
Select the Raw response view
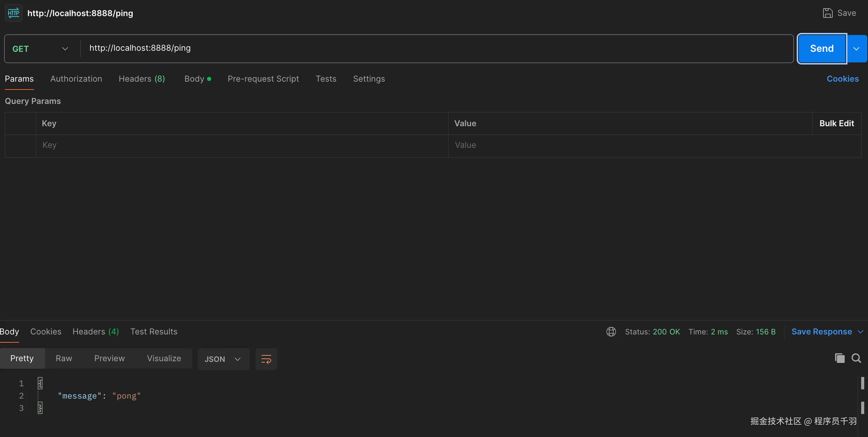(x=64, y=358)
